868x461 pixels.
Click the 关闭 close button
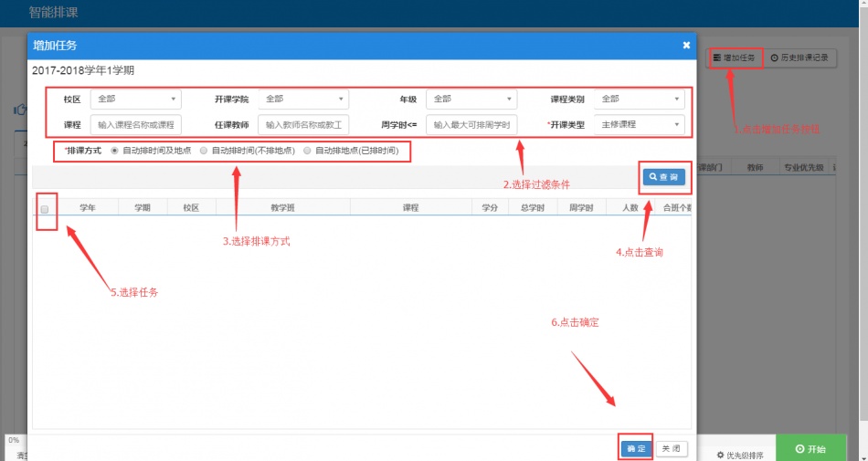pos(671,448)
